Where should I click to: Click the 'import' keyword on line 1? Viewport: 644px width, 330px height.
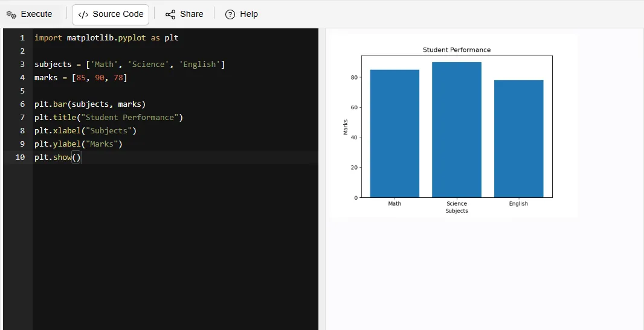(48, 38)
